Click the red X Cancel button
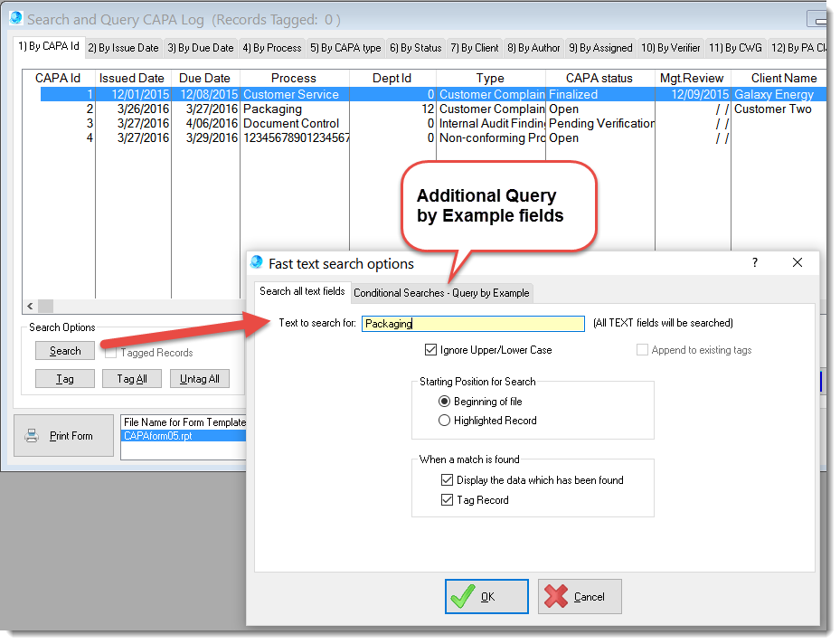840x644 pixels. (x=580, y=597)
